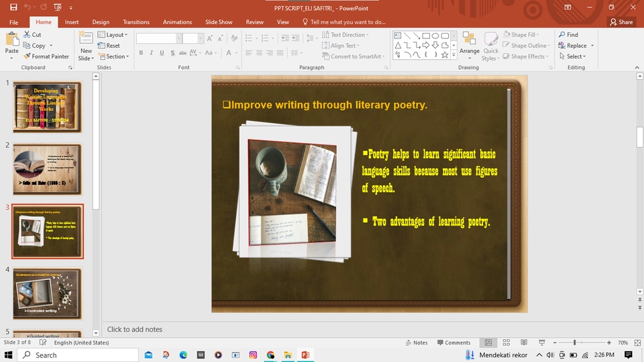Fit slide to current window
Viewport: 644px width, 362px height.
[x=637, y=343]
